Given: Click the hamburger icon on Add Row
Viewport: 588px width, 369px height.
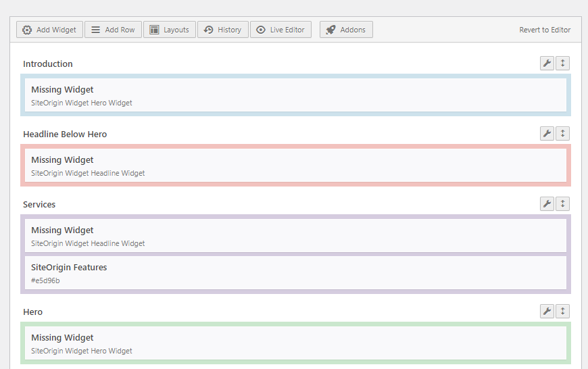Looking at the screenshot, I should tap(95, 30).
